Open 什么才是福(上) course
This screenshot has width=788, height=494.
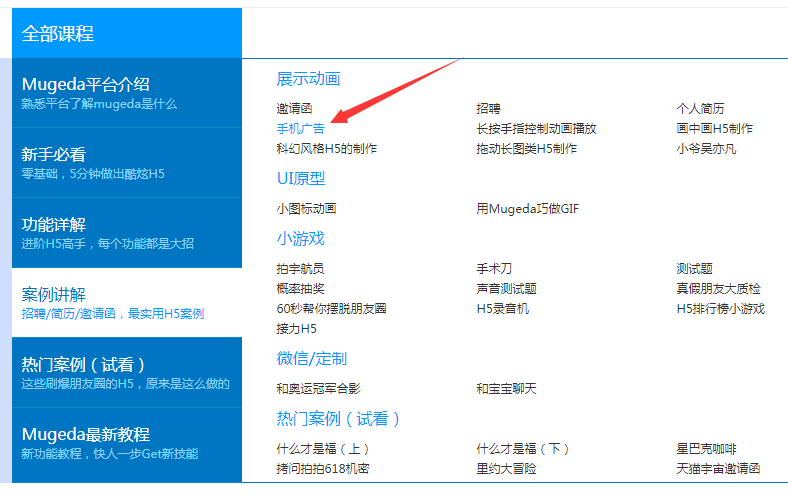coord(323,449)
